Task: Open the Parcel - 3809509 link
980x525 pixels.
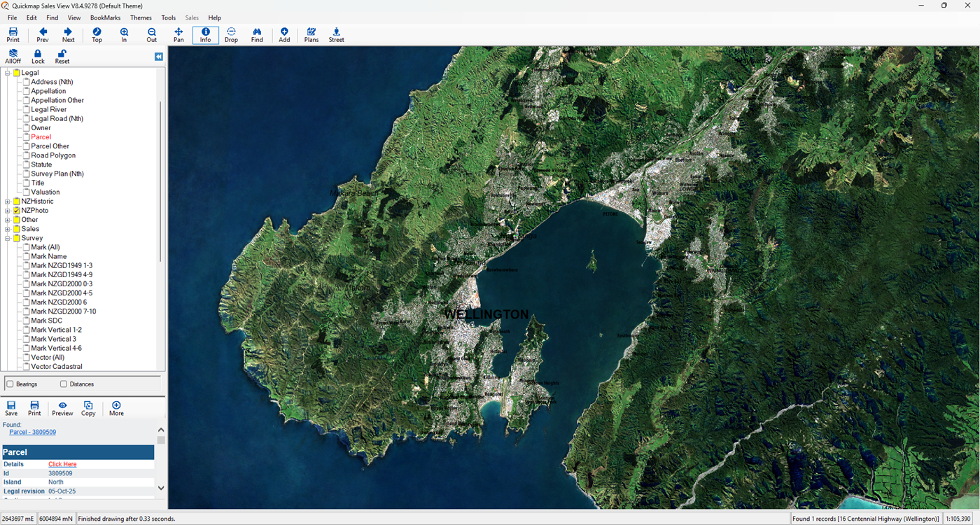Action: click(32, 432)
